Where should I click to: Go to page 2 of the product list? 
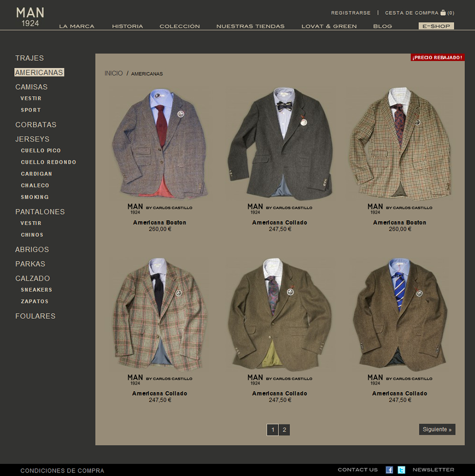pos(284,429)
